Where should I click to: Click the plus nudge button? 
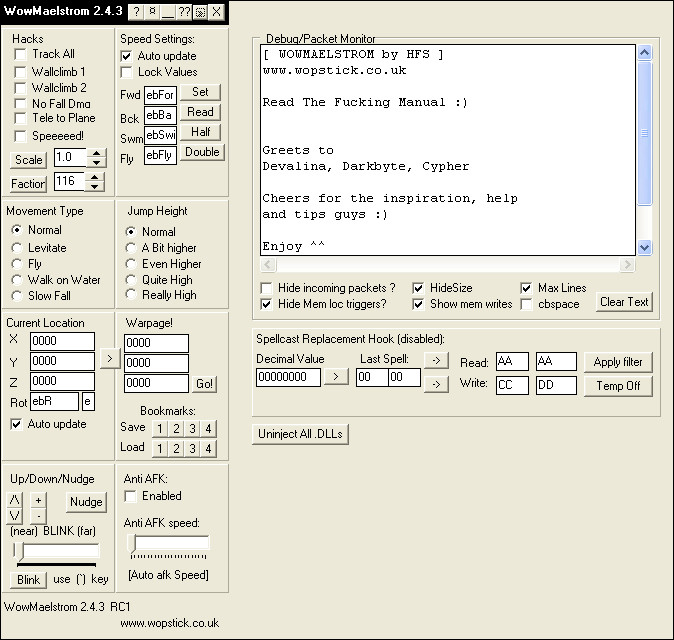tap(38, 500)
